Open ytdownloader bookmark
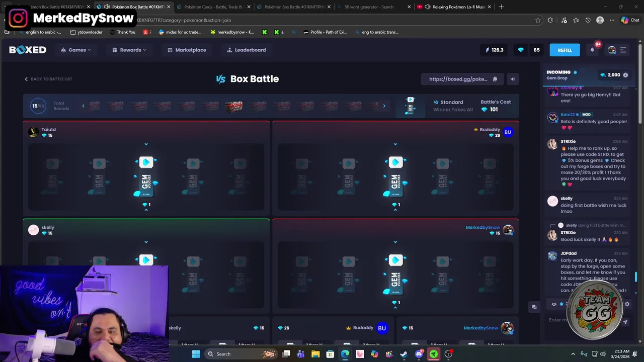This screenshot has width=644, height=362. click(x=86, y=32)
